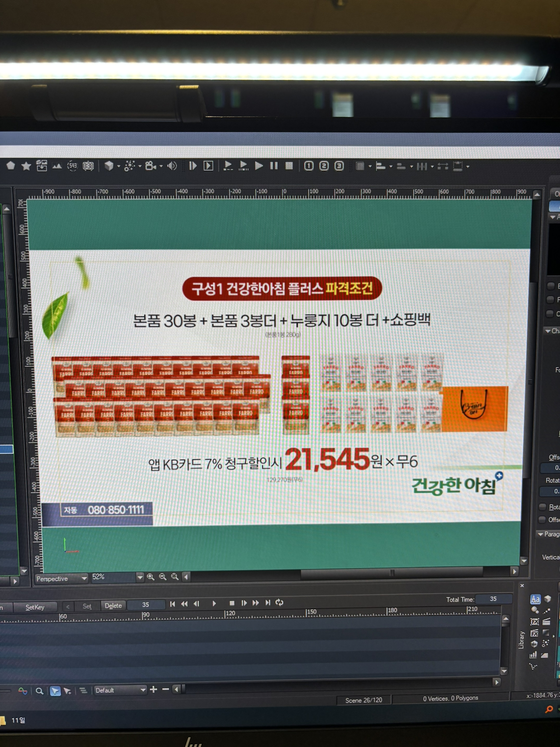Jump to the first frame
The width and height of the screenshot is (560, 747).
point(172,604)
